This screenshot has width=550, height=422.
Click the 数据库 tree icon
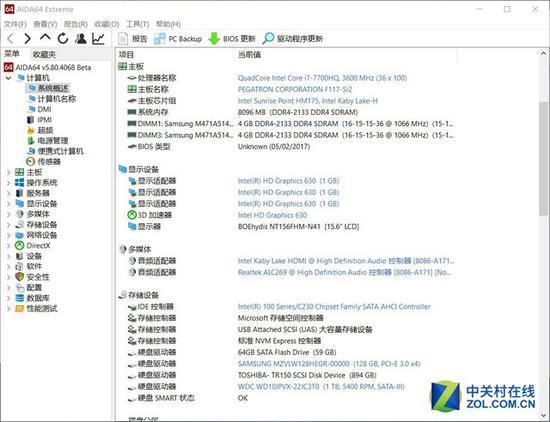tap(20, 298)
